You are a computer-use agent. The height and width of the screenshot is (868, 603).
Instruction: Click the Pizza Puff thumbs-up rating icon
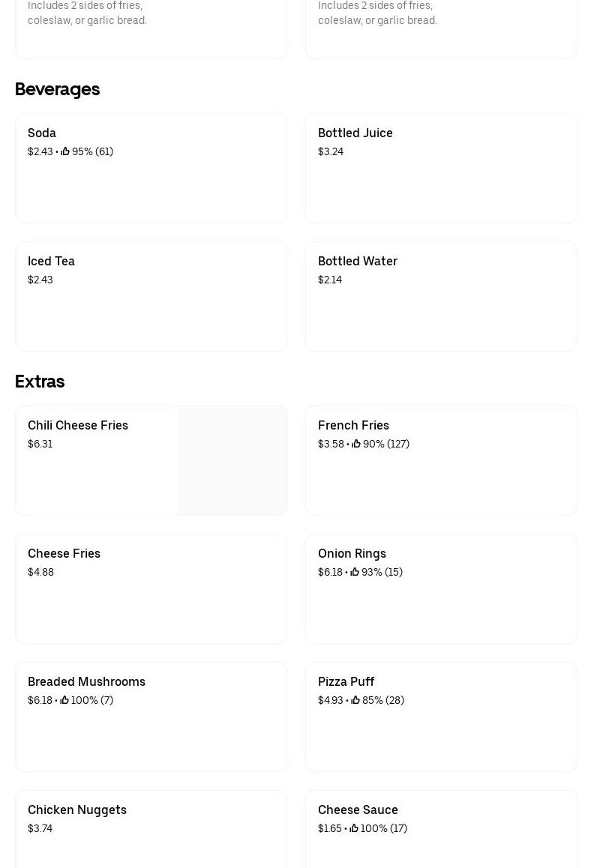tap(355, 700)
